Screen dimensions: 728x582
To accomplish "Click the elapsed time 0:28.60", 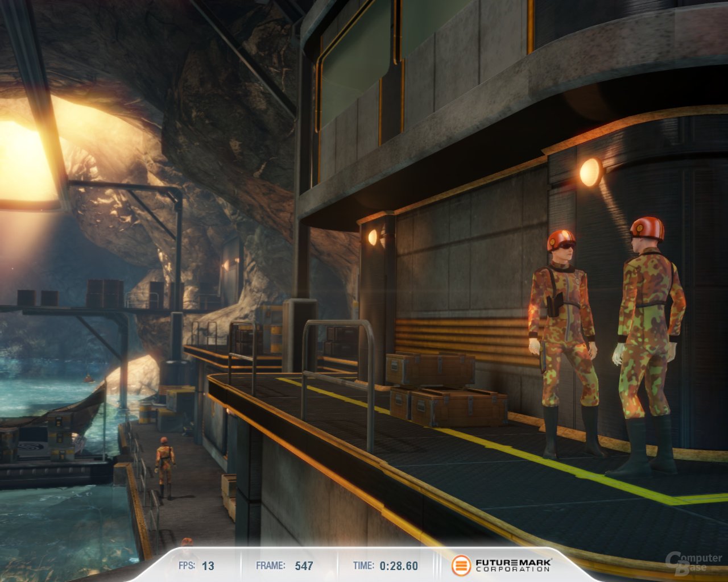I will [x=399, y=566].
